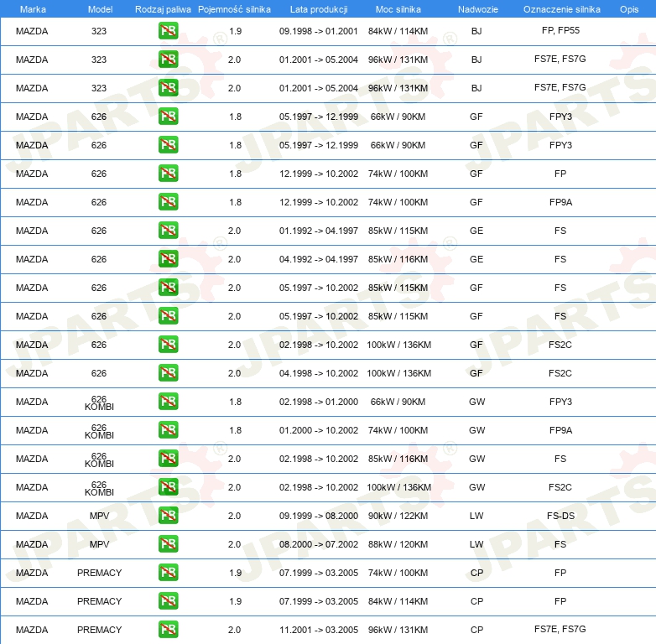Click the Oznaczenie silnika header
The width and height of the screenshot is (656, 644).
(x=562, y=9)
